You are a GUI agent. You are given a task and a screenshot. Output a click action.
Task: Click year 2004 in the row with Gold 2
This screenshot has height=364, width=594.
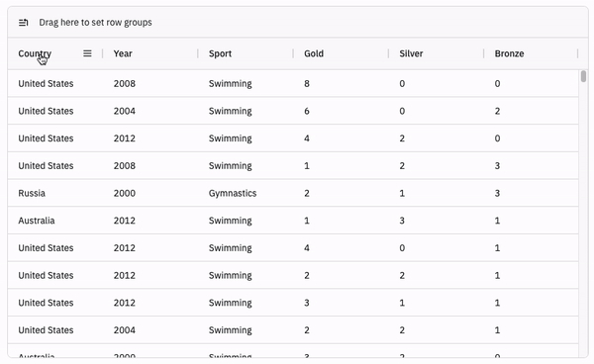point(125,330)
